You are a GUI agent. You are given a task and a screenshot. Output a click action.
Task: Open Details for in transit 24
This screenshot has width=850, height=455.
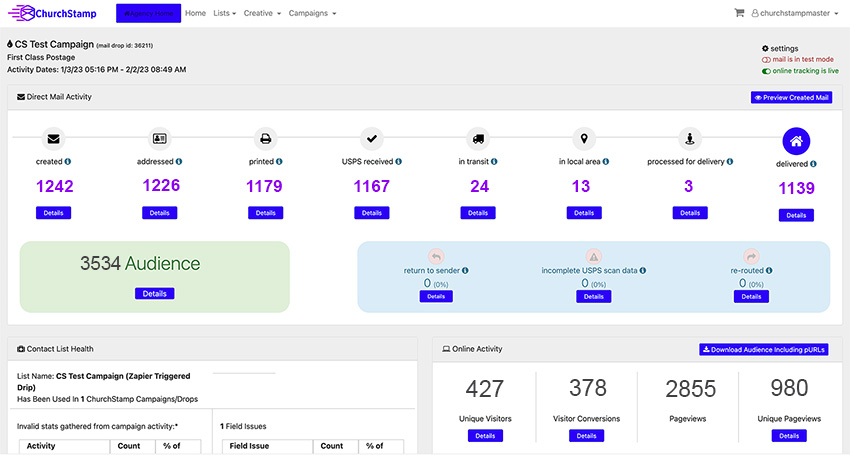pos(478,213)
